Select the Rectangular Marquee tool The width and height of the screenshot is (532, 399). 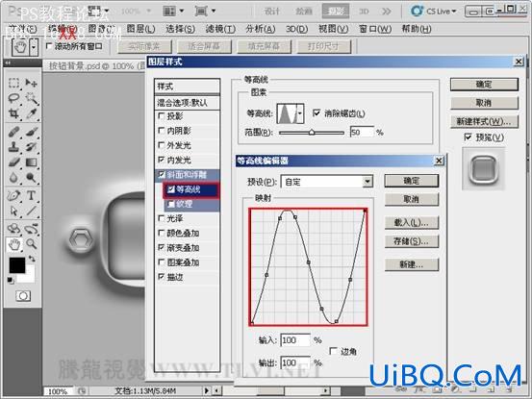[x=13, y=83]
